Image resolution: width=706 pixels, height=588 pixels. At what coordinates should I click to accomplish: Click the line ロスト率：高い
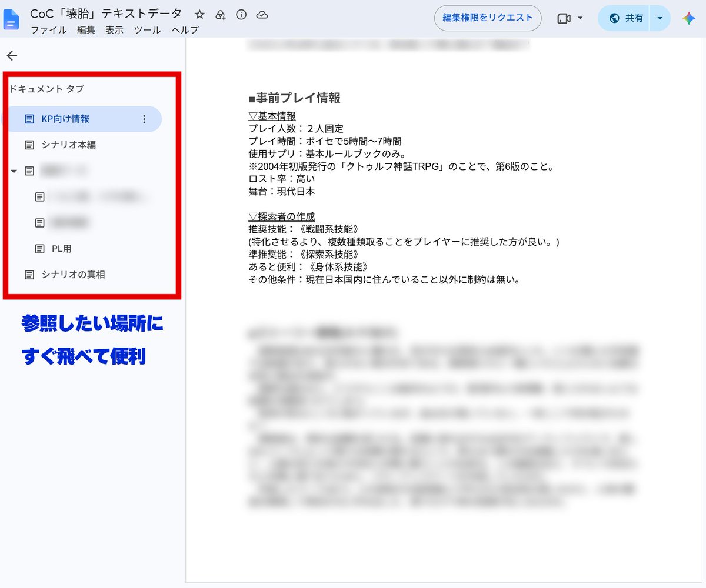tap(281, 179)
